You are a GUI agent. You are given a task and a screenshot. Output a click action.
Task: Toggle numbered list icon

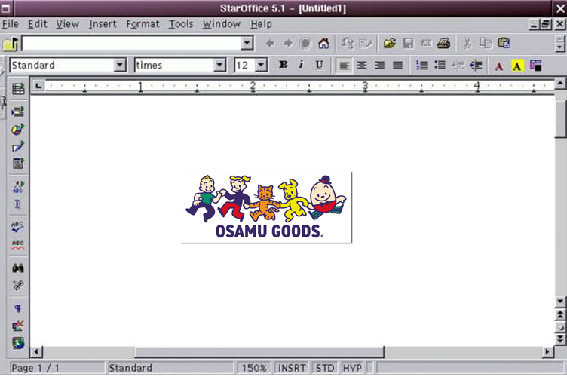click(421, 66)
